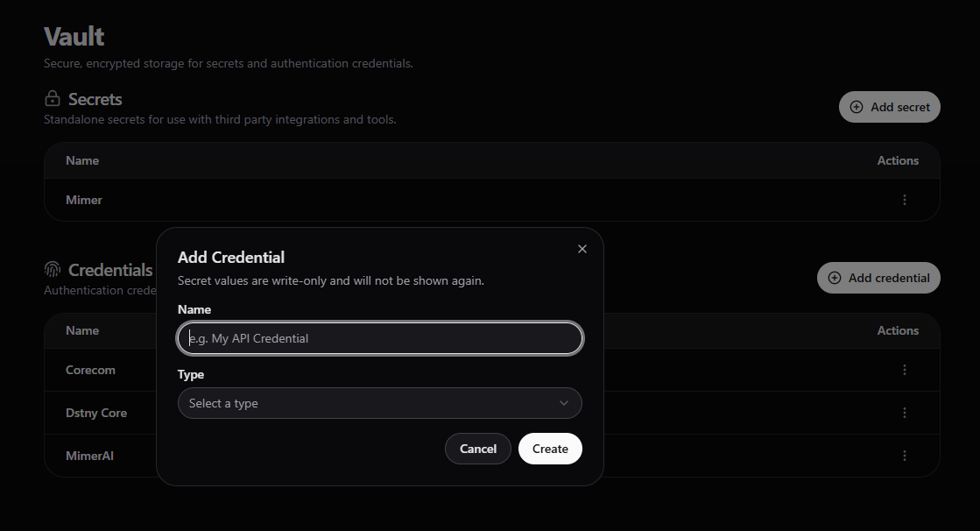The height and width of the screenshot is (531, 980).
Task: Select the Mimer secret row
Action: tap(84, 200)
